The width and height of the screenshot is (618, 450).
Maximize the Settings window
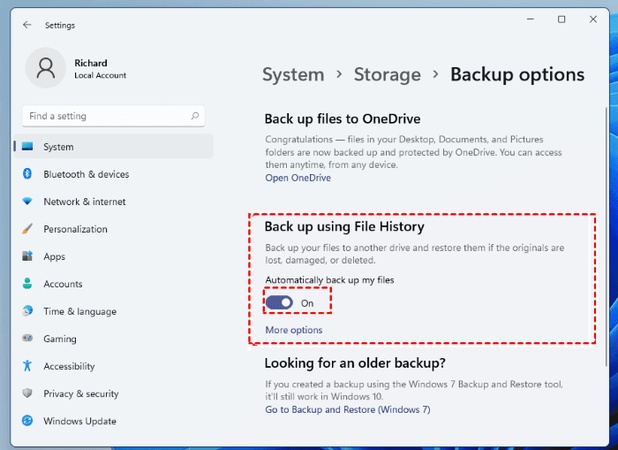pyautogui.click(x=562, y=19)
